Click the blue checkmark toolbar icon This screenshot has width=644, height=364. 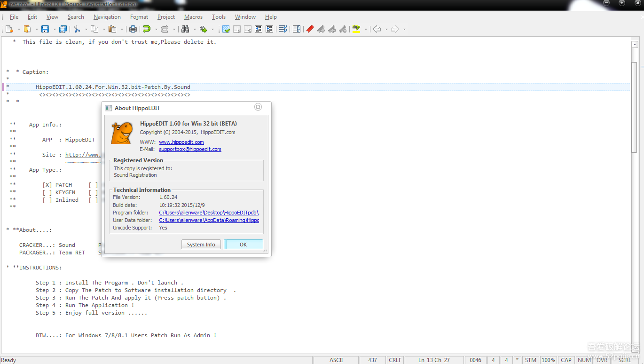pos(226,29)
